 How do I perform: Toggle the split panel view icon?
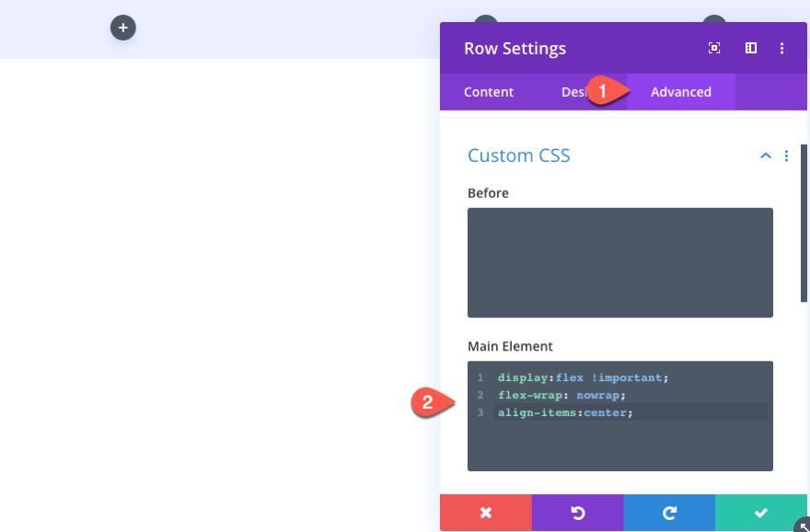point(750,48)
